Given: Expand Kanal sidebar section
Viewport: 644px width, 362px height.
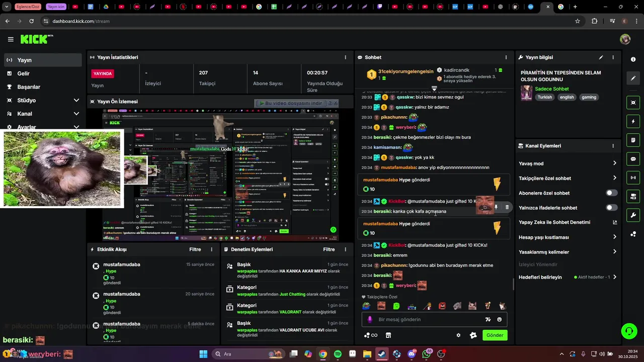Looking at the screenshot, I should tap(76, 114).
